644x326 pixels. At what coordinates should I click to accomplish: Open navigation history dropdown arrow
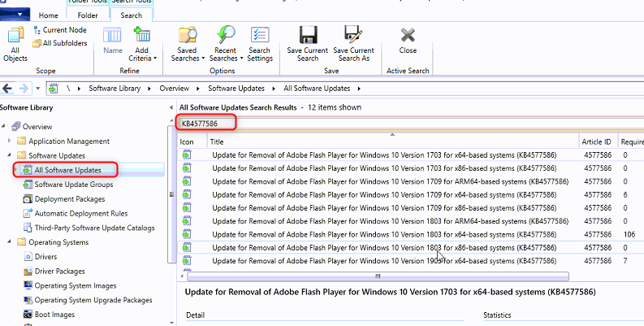[x=38, y=89]
